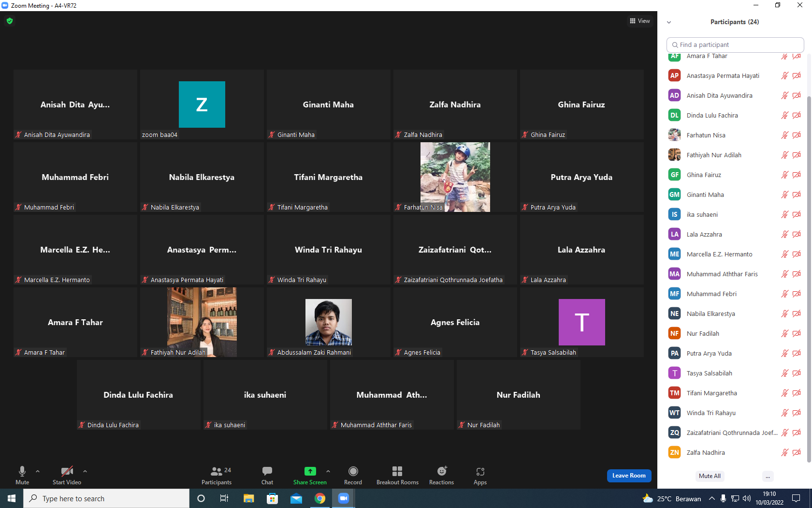Image resolution: width=812 pixels, height=508 pixels.
Task: Click the Record icon
Action: 353,471
